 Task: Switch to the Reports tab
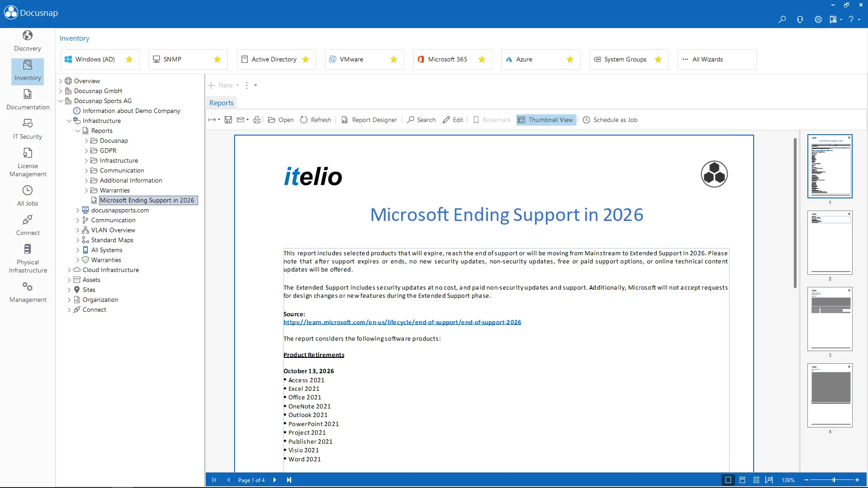pos(221,103)
